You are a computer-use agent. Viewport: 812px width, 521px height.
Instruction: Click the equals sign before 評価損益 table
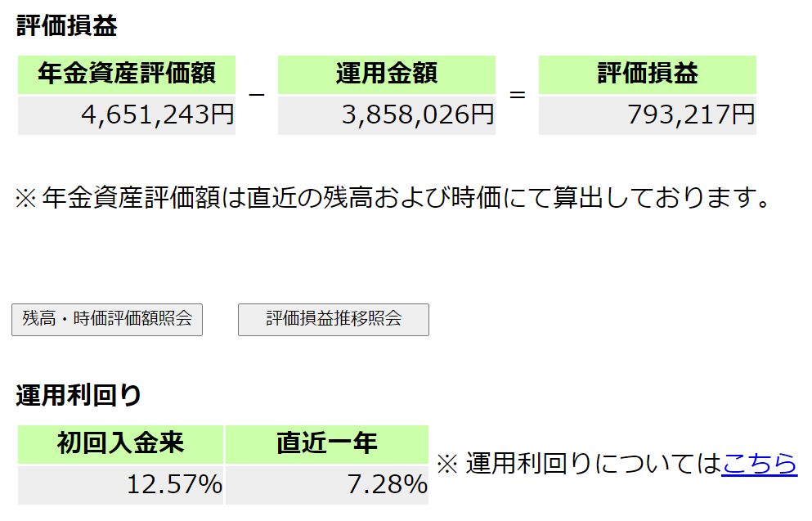[x=517, y=94]
